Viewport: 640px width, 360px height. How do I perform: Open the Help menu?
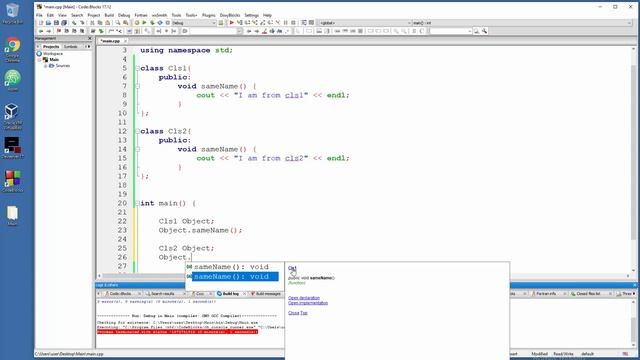(267, 15)
